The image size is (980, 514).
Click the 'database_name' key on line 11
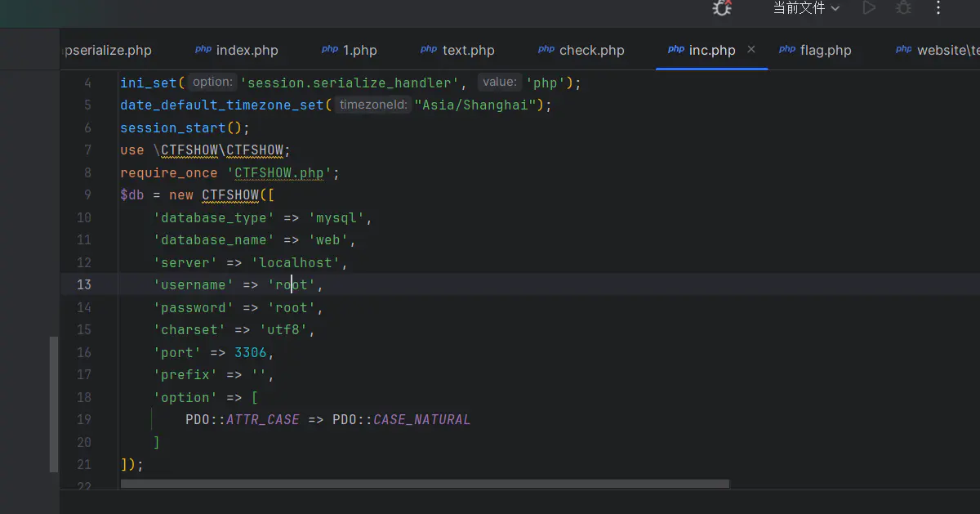(214, 240)
